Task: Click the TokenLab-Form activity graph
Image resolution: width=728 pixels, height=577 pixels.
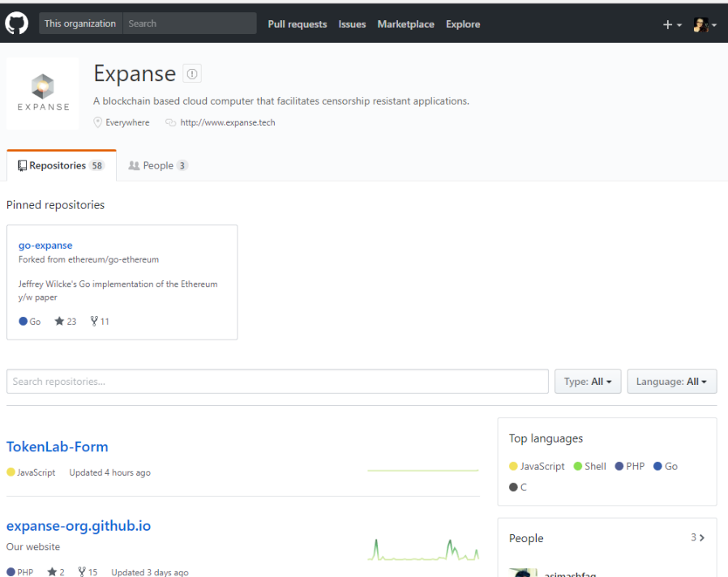Action: tap(423, 470)
